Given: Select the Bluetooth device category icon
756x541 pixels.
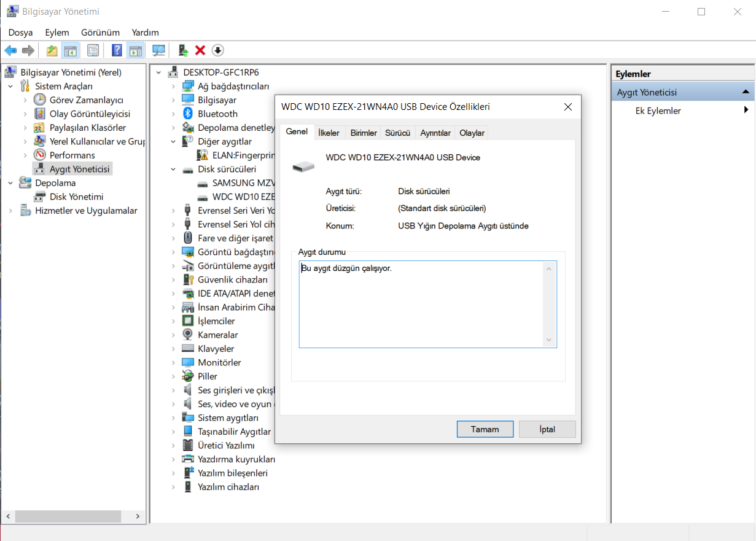Looking at the screenshot, I should coord(188,114).
